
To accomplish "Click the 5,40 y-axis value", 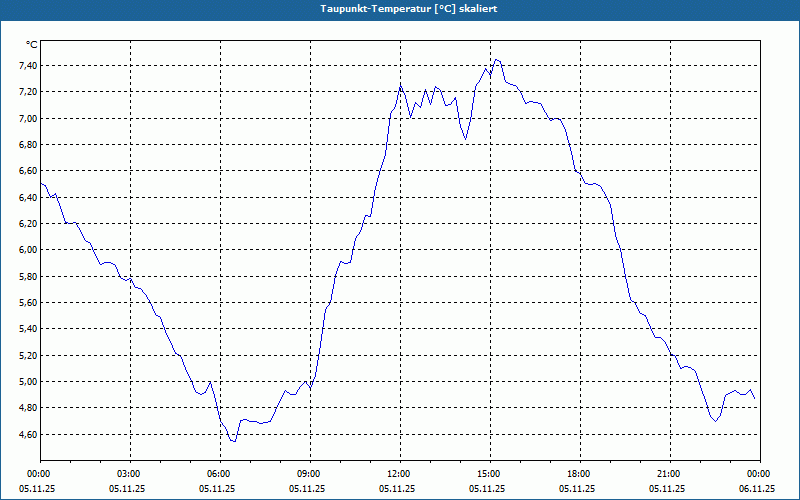I will [28, 329].
